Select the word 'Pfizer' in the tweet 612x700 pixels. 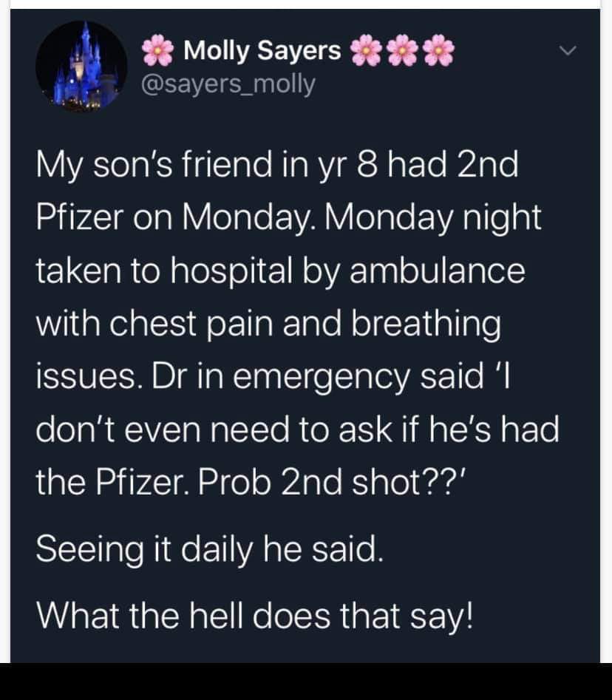pos(84,217)
